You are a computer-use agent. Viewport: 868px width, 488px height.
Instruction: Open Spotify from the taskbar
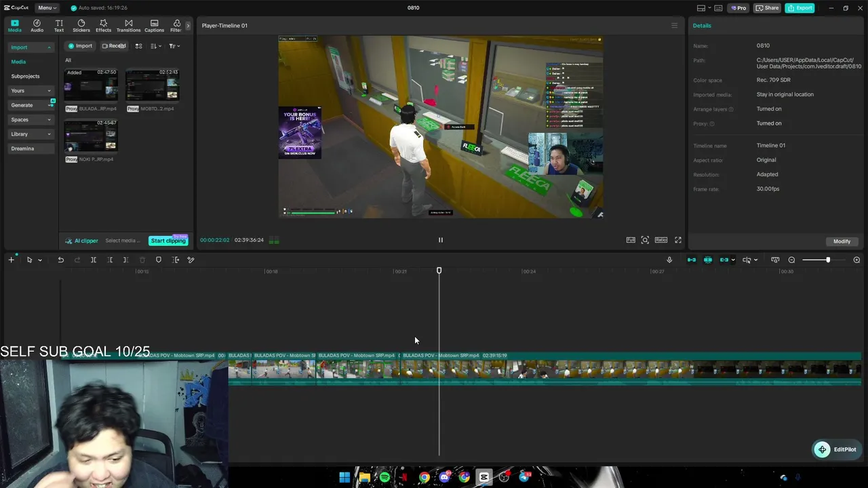(384, 477)
